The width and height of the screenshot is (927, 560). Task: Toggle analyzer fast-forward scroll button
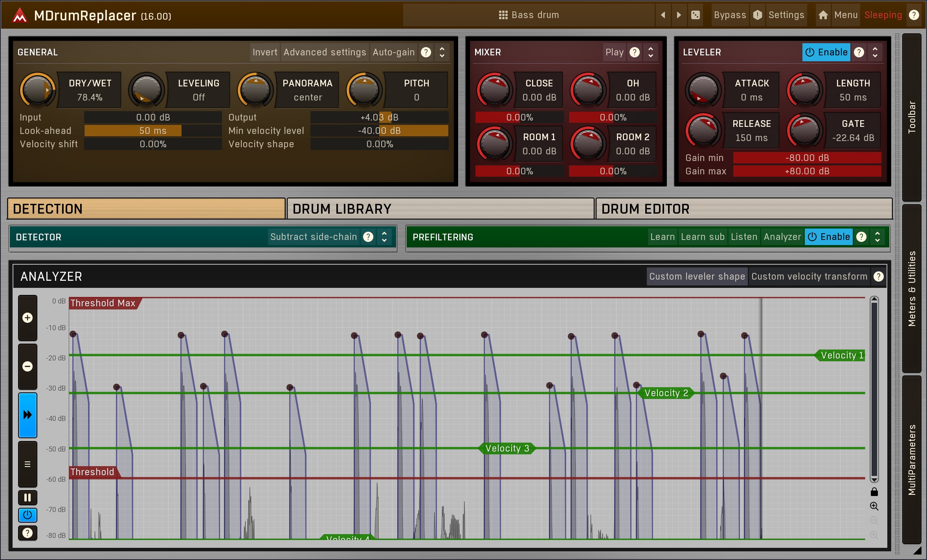click(28, 415)
